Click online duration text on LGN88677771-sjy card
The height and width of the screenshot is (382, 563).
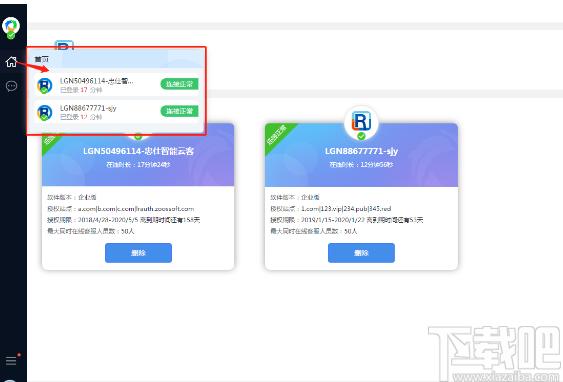tap(361, 164)
